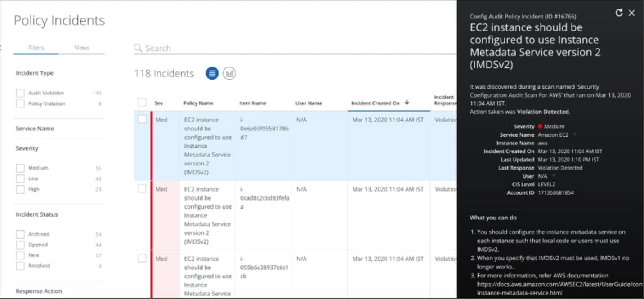Click sort arrow on Incident Created On
The height and width of the screenshot is (299, 644).
tap(407, 103)
